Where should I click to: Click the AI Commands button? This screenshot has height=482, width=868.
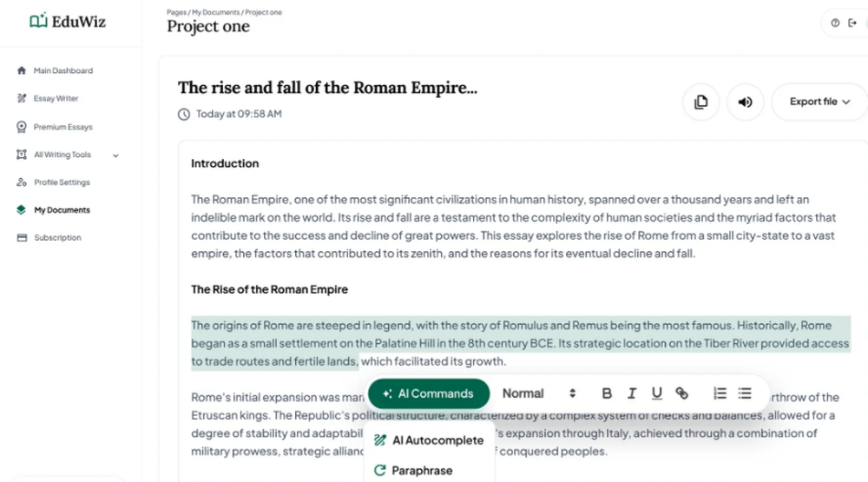(x=429, y=393)
